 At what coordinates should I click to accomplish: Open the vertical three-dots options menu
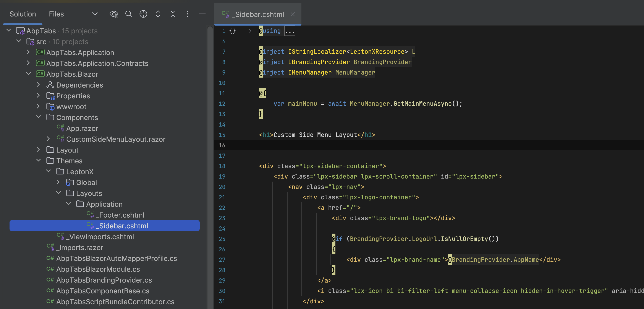[x=187, y=14]
